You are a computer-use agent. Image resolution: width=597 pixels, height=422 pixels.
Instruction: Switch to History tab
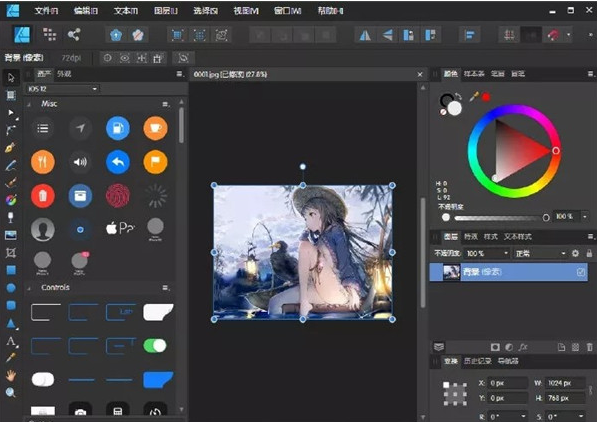coord(477,361)
